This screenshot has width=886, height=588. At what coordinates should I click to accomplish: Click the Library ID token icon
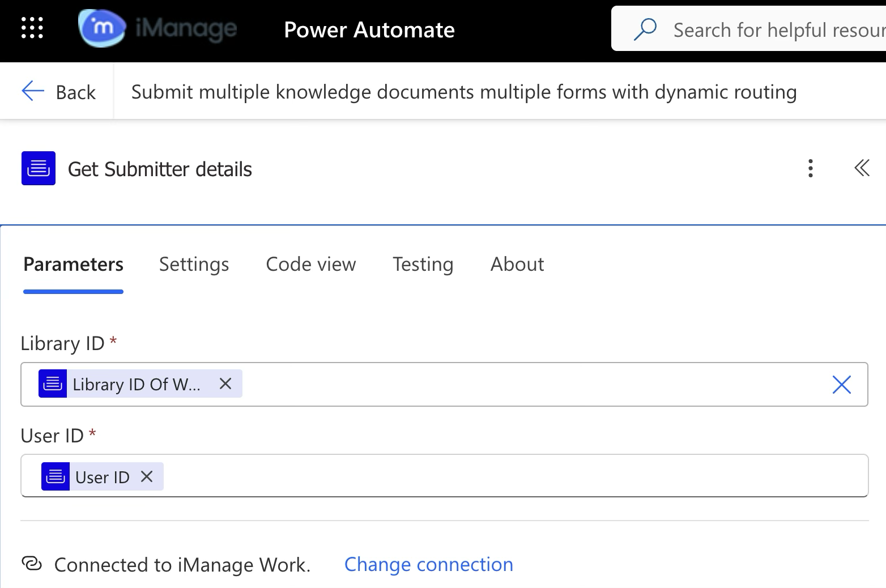tap(53, 384)
